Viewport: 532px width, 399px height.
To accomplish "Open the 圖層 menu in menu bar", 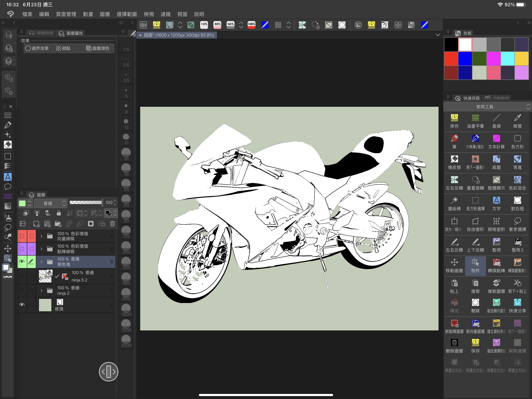I will point(105,14).
